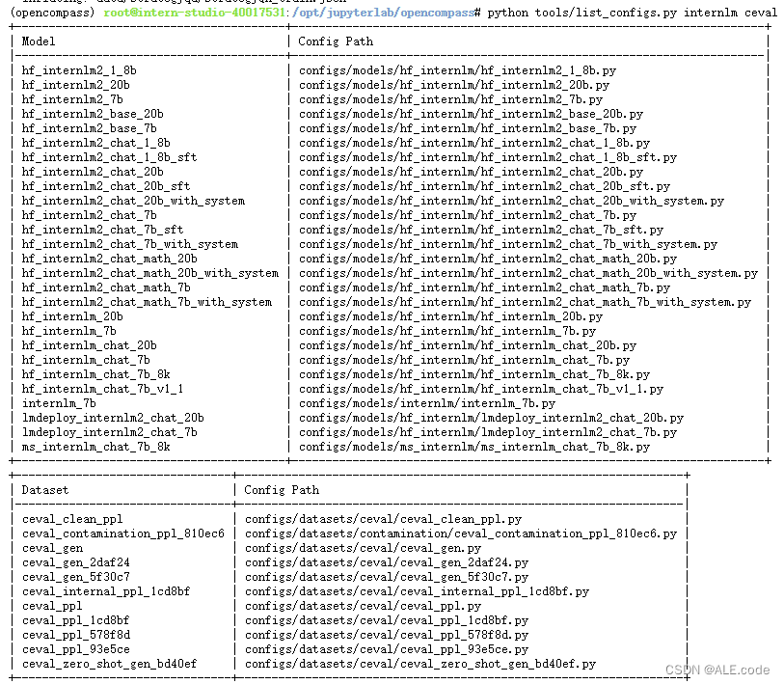
Task: Click the hf_internlm2_1_8b model name
Action: [x=79, y=70]
